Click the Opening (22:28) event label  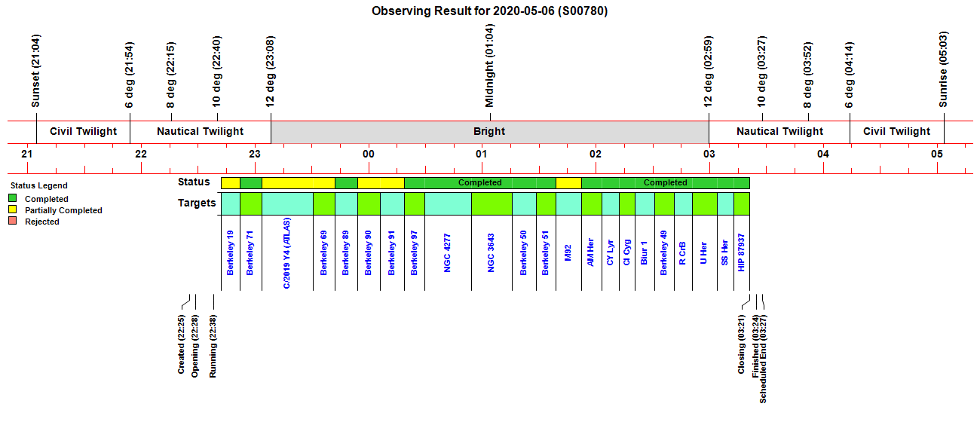pyautogui.click(x=195, y=344)
